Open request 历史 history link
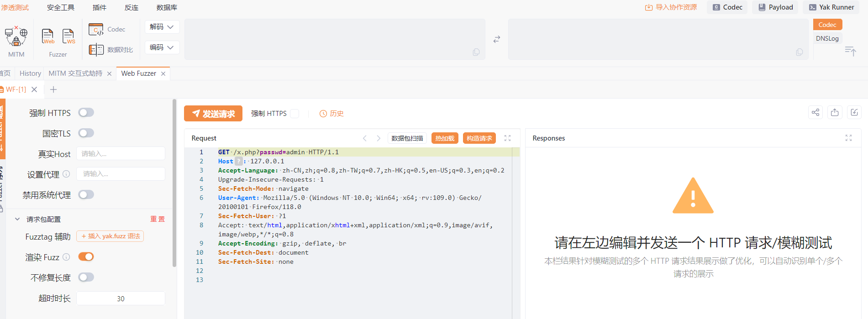Image resolution: width=868 pixels, height=319 pixels. click(331, 114)
